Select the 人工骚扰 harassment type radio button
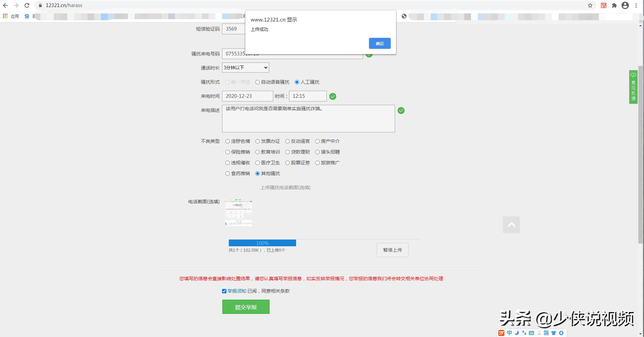644x337 pixels. [297, 82]
